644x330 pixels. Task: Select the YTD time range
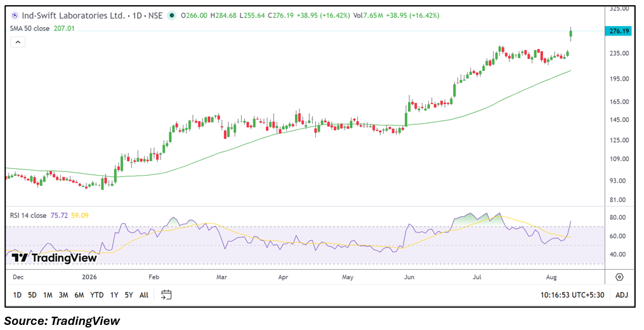coord(96,295)
